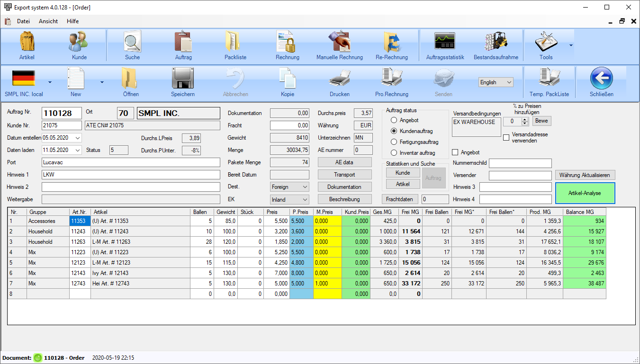
Task: Open Bestandsaufnahme forklift icon
Action: (x=496, y=42)
